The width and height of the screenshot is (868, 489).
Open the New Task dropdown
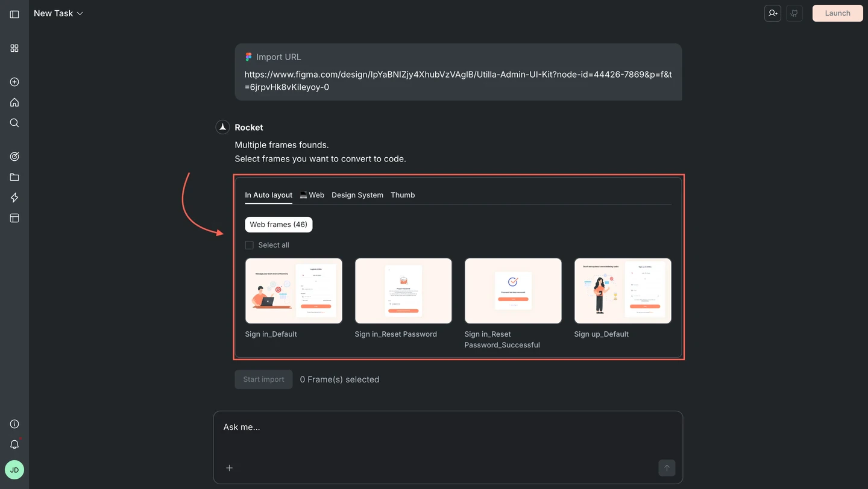click(x=58, y=13)
